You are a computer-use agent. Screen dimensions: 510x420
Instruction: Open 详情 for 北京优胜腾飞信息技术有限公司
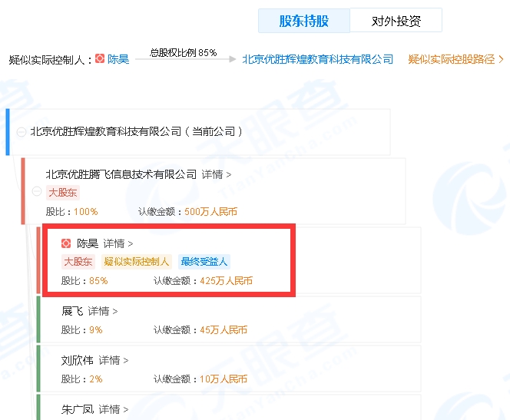tap(217, 174)
